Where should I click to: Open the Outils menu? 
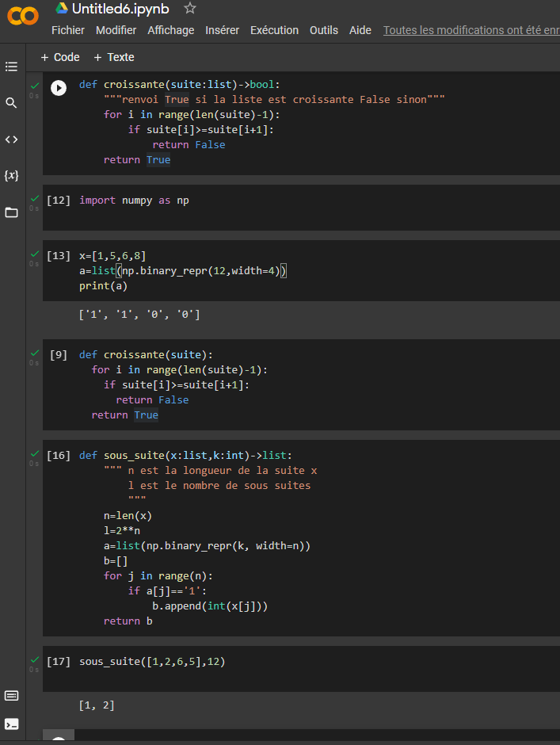[323, 30]
